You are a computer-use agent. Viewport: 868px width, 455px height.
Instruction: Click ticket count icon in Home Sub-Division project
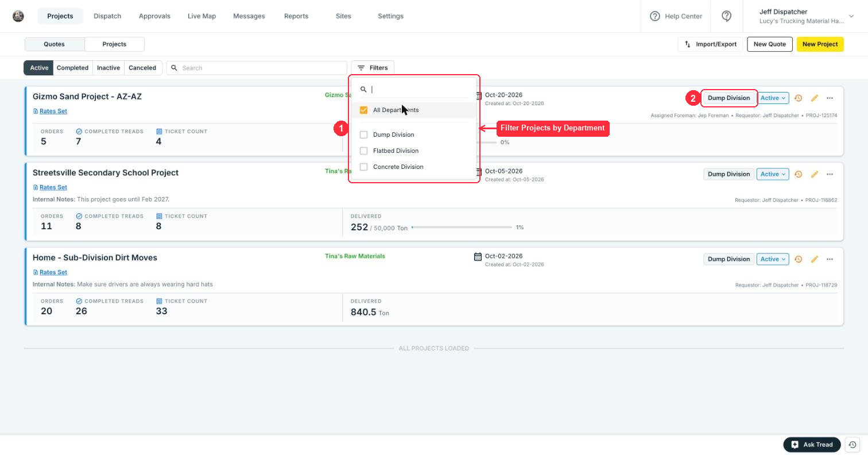[159, 301]
